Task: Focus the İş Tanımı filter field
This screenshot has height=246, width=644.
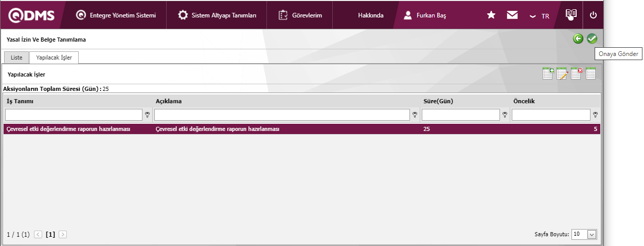Action: tap(74, 115)
